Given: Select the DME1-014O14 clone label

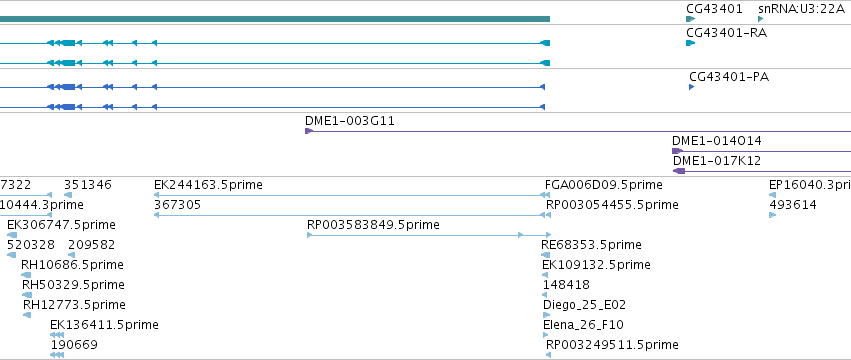Looking at the screenshot, I should [x=716, y=141].
